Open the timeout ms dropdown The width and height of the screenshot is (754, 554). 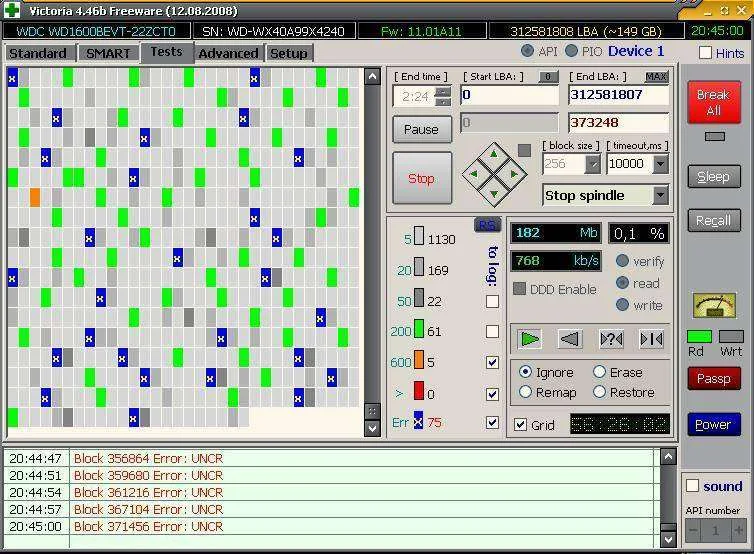(661, 164)
